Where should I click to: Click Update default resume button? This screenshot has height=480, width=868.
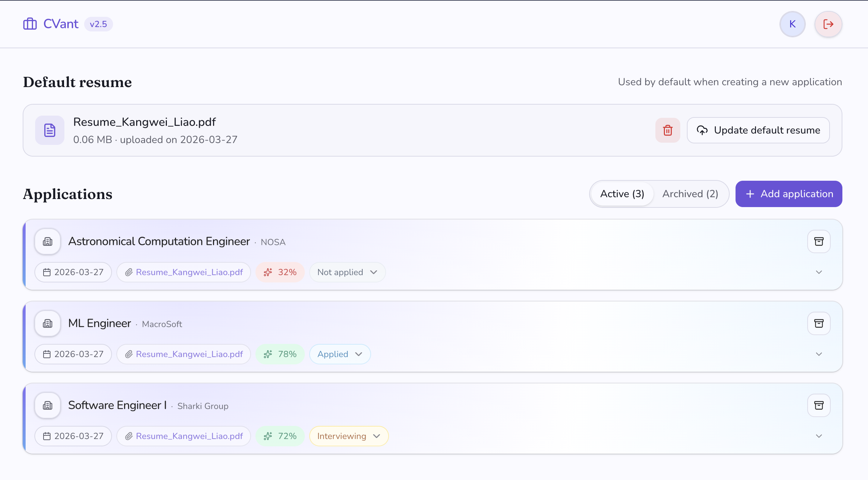758,130
